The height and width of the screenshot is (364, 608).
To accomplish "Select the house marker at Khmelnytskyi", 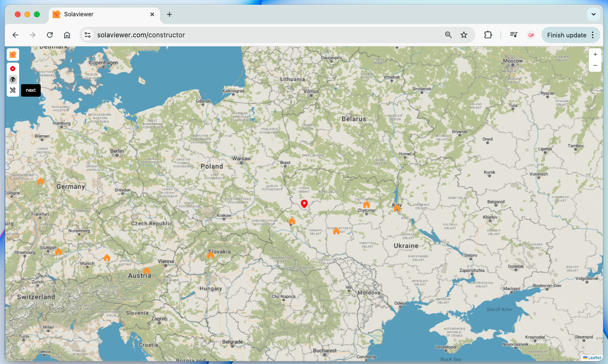I will click(337, 231).
